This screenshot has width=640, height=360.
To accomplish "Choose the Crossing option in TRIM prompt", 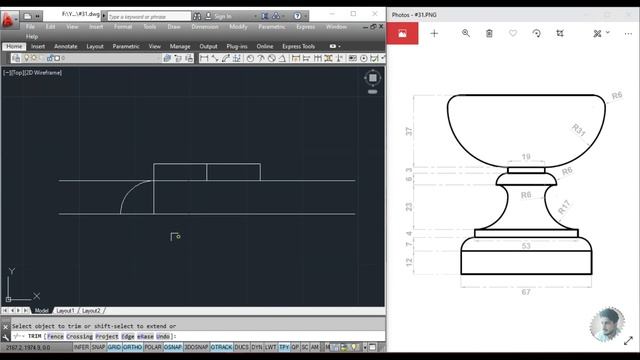I will click(x=79, y=337).
